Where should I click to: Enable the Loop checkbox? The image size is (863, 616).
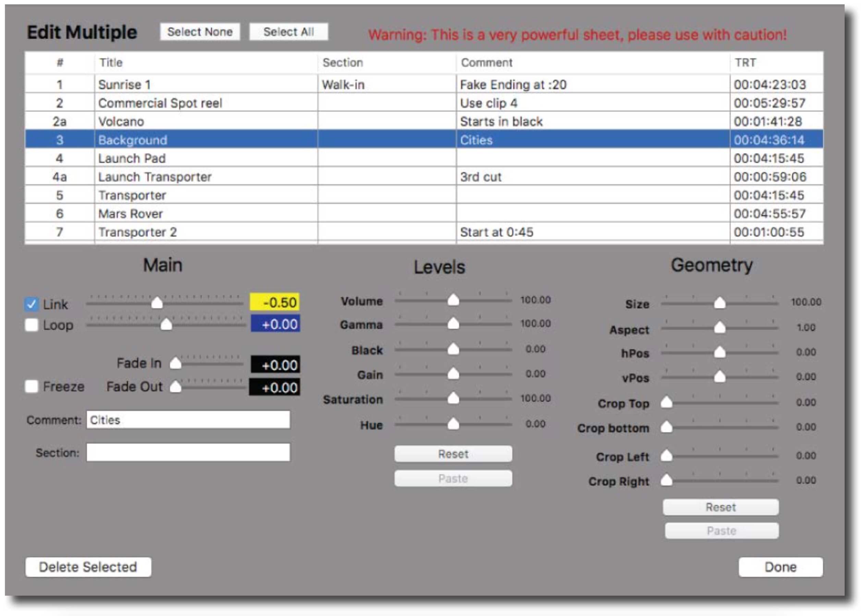click(32, 325)
